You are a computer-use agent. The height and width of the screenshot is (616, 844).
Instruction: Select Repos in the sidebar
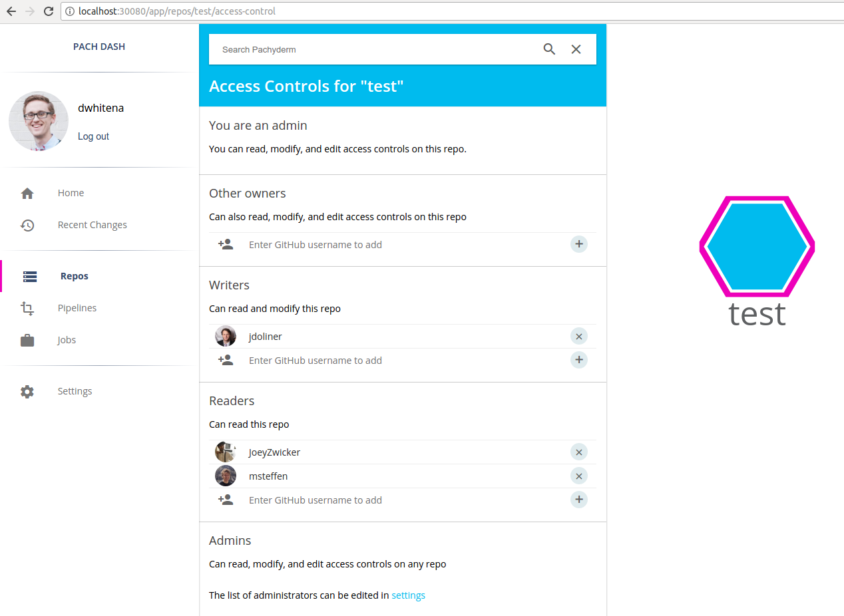point(74,276)
